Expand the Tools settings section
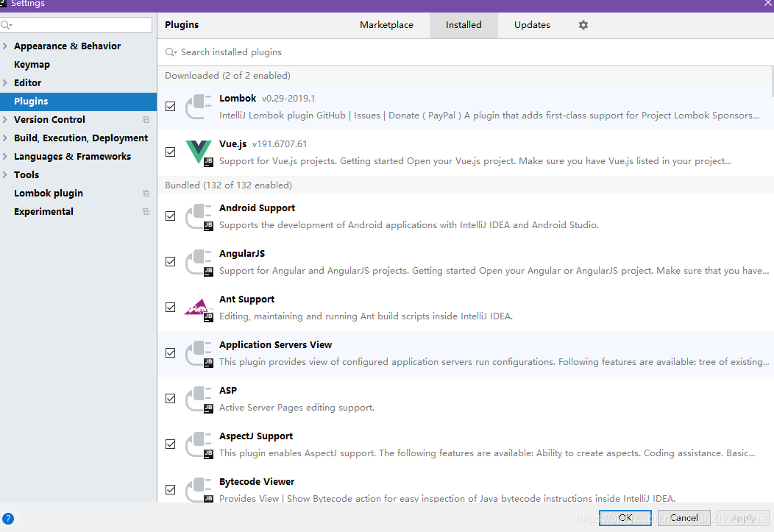The width and height of the screenshot is (774, 532). point(5,174)
